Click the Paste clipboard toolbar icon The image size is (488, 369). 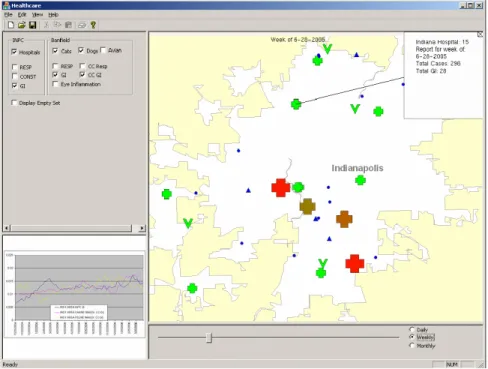click(x=68, y=25)
